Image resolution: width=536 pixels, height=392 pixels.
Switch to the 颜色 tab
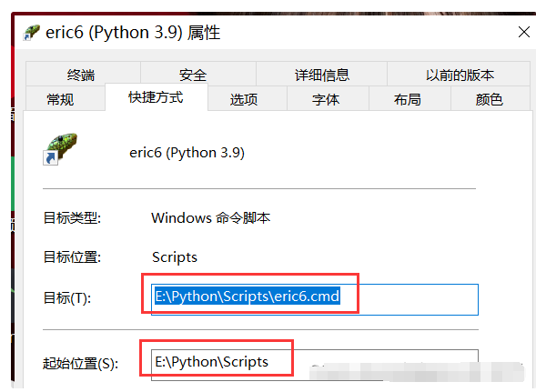coord(490,99)
